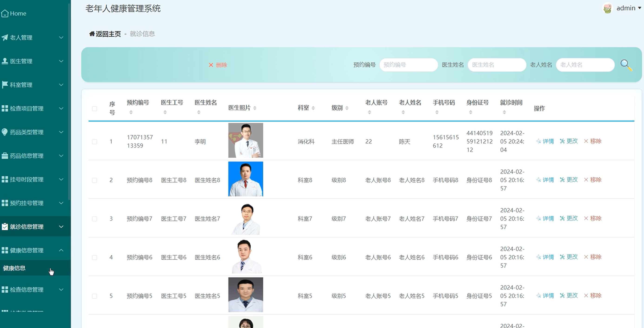Screen dimensions: 644x328
Task: Open doctor photo in 医生姓名5 row
Action: 246,295
